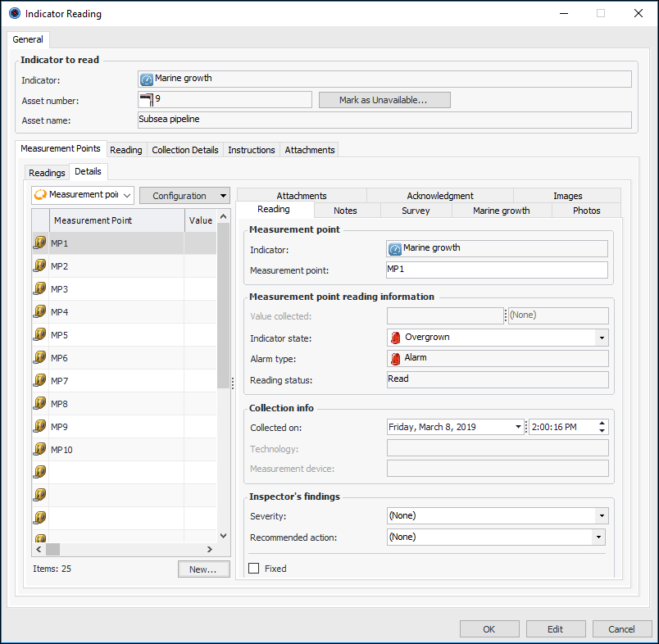Click the red Overgrown indicator state icon

point(395,338)
